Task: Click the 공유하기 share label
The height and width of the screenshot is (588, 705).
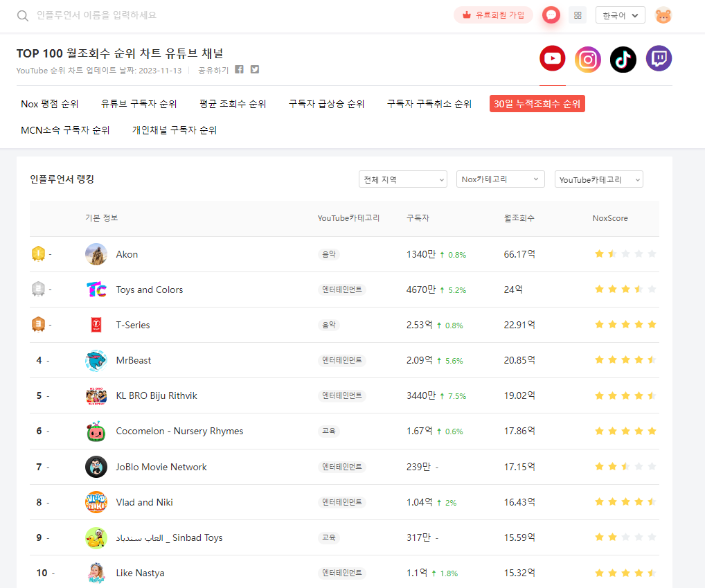Action: [x=213, y=71]
